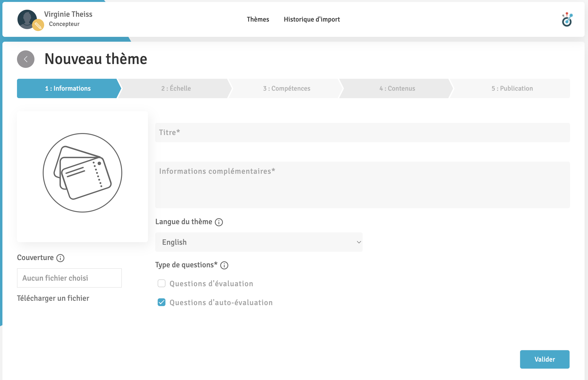Click info icon beside Couverture
This screenshot has height=380, width=588.
[60, 258]
